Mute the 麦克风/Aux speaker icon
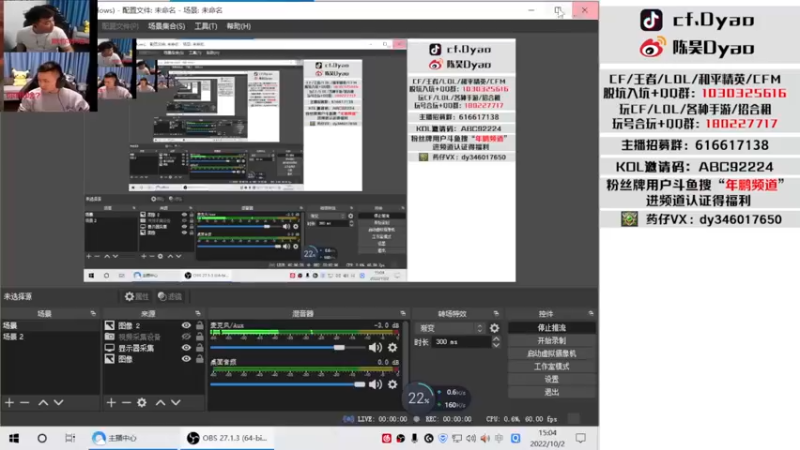This screenshot has width=800, height=450. tap(375, 347)
